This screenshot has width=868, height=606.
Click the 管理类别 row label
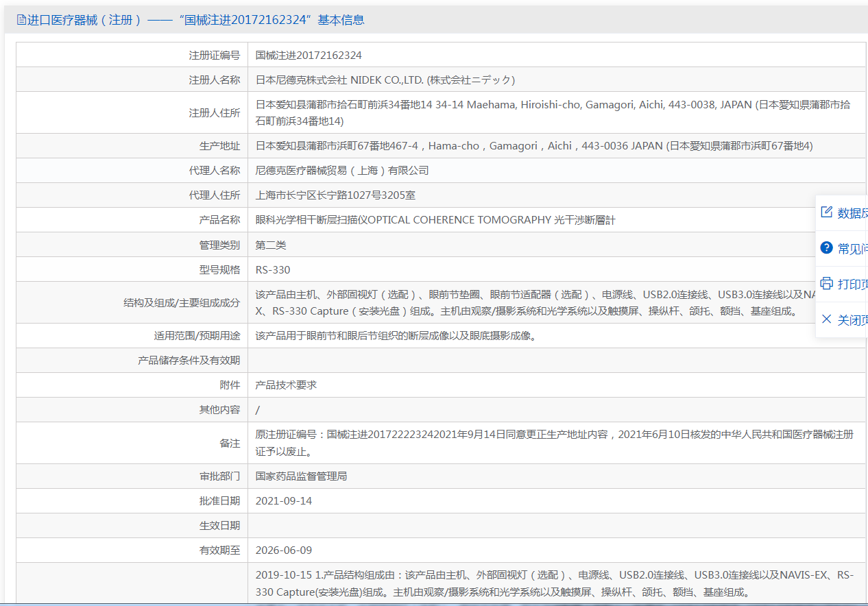point(219,244)
